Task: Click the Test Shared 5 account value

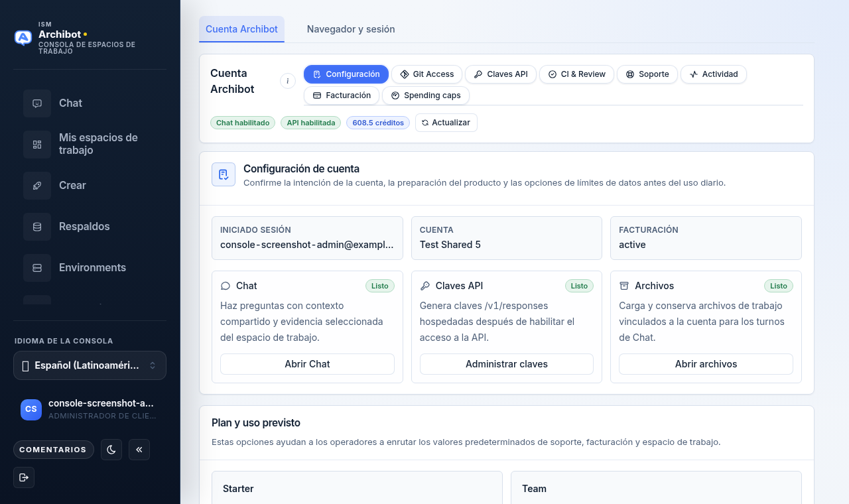Action: (x=450, y=245)
